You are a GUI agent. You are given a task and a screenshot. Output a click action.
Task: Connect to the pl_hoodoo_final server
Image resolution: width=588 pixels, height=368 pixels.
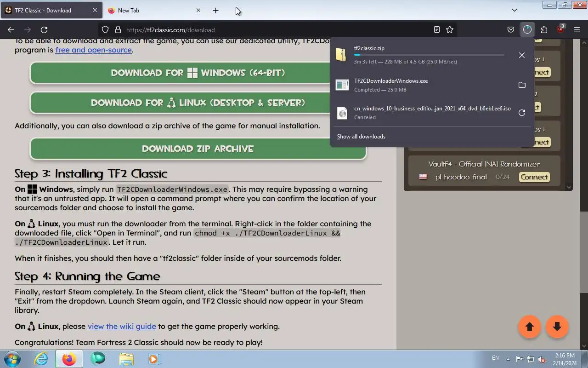pyautogui.click(x=534, y=177)
